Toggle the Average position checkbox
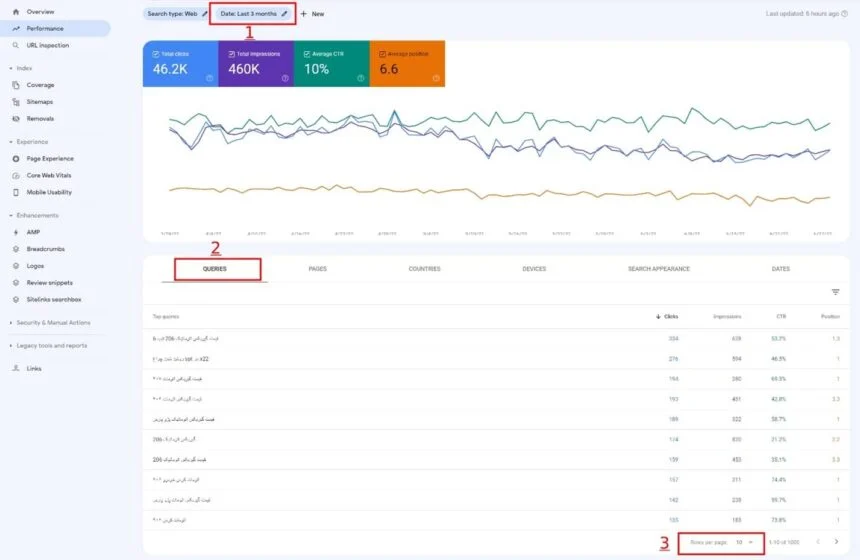 382,54
